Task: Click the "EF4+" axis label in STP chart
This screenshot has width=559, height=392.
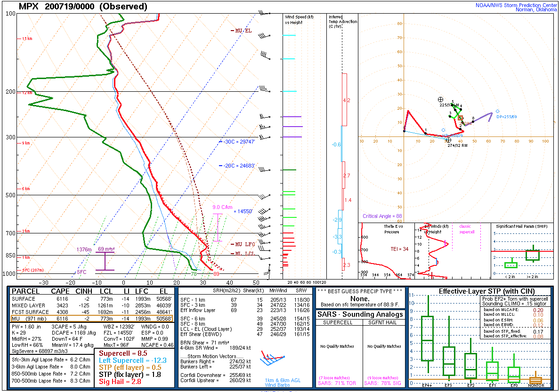Action: point(427,385)
